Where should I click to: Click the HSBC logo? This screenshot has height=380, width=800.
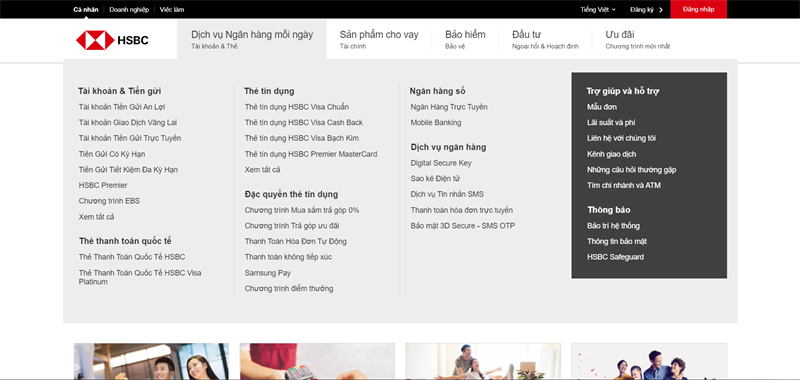[112, 40]
